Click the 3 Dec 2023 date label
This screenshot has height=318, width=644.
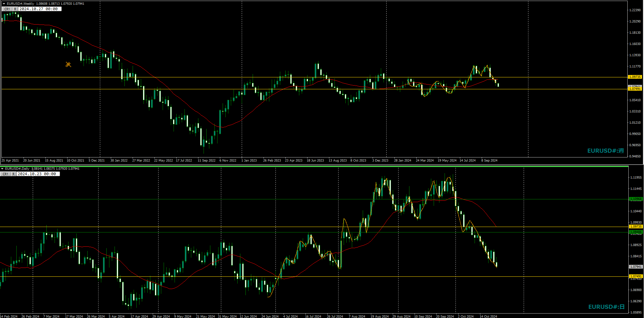pyautogui.click(x=380, y=161)
